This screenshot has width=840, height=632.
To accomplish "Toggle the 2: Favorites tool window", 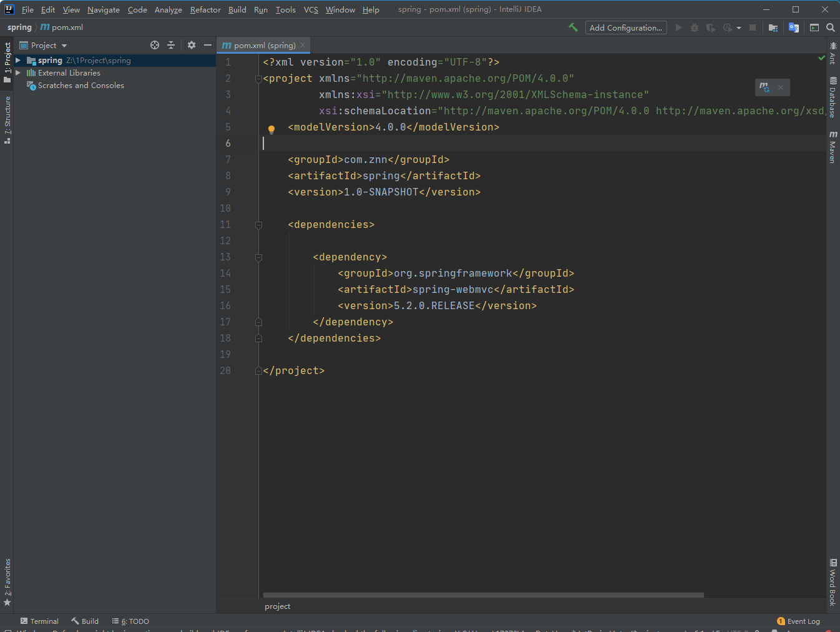I will tap(7, 582).
